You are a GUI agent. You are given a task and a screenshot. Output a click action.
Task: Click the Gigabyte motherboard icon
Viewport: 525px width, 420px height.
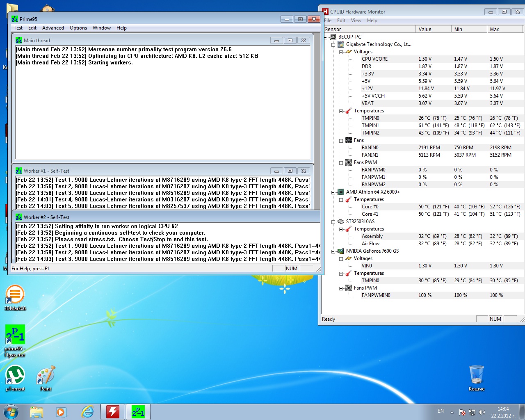click(x=340, y=44)
